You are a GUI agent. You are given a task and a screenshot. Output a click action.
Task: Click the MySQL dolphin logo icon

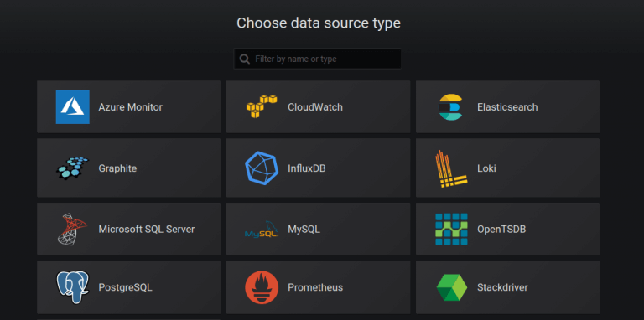pyautogui.click(x=262, y=230)
